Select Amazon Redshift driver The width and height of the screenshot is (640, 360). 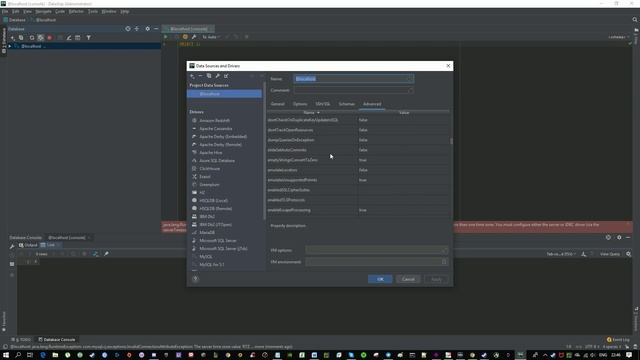pyautogui.click(x=214, y=121)
